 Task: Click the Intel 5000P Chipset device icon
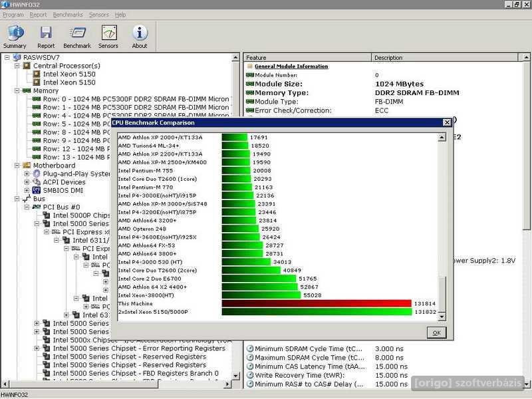46,215
